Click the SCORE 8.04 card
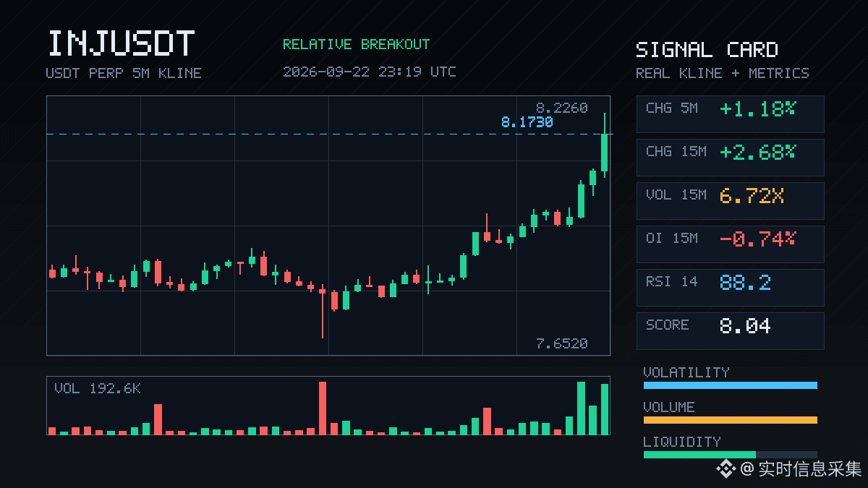Screen dimensions: 868x488 pyautogui.click(x=730, y=330)
